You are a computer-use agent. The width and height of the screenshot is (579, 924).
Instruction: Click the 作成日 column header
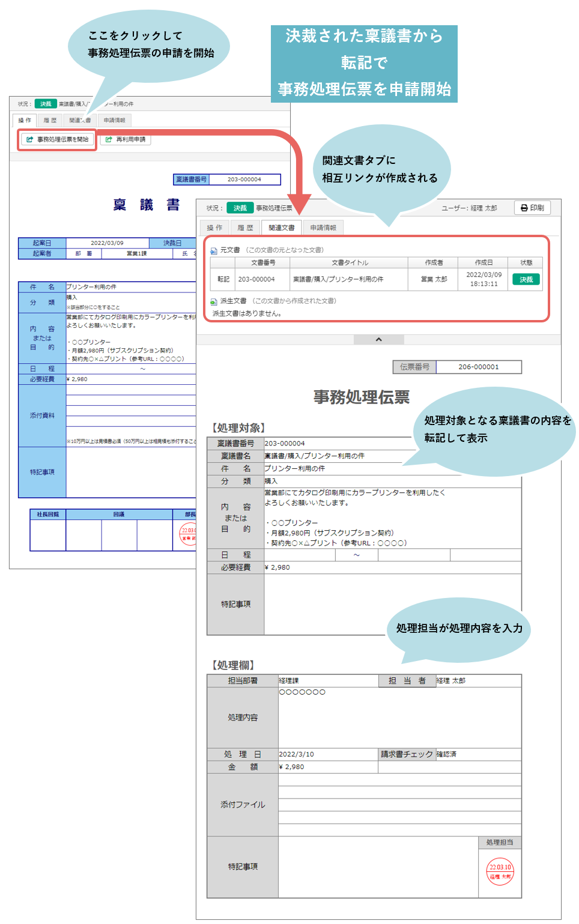(484, 263)
